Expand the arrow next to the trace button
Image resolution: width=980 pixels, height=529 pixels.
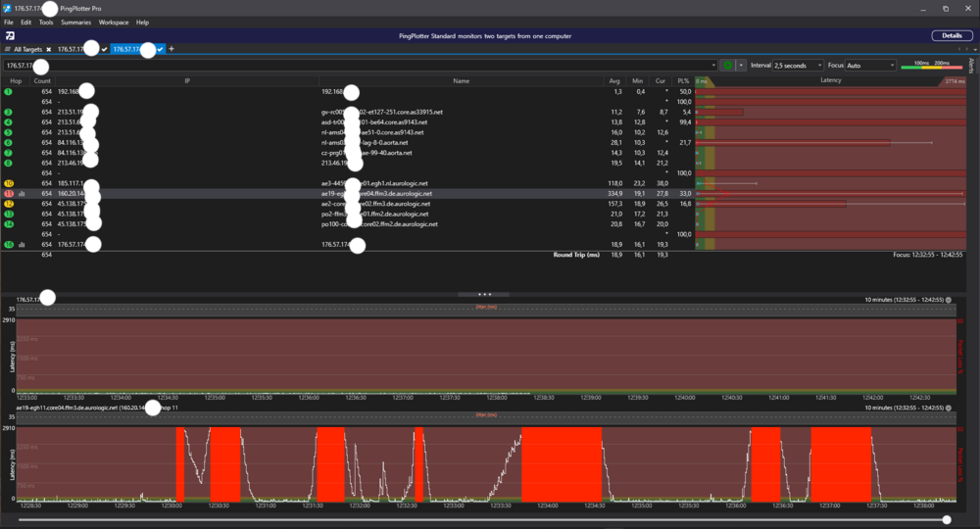coord(742,66)
